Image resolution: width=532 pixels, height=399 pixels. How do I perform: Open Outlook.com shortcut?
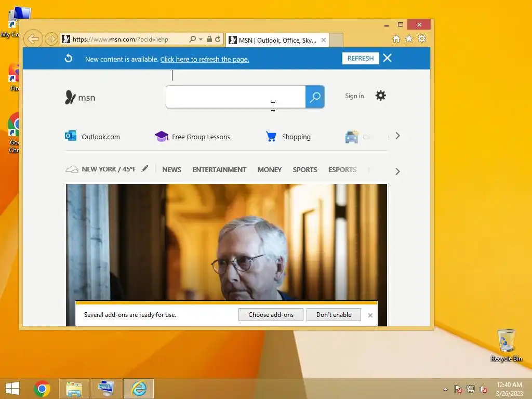coord(92,137)
